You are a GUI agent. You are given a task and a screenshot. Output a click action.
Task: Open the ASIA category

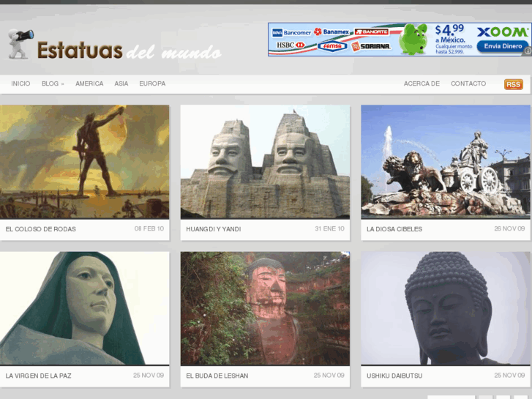click(x=121, y=83)
